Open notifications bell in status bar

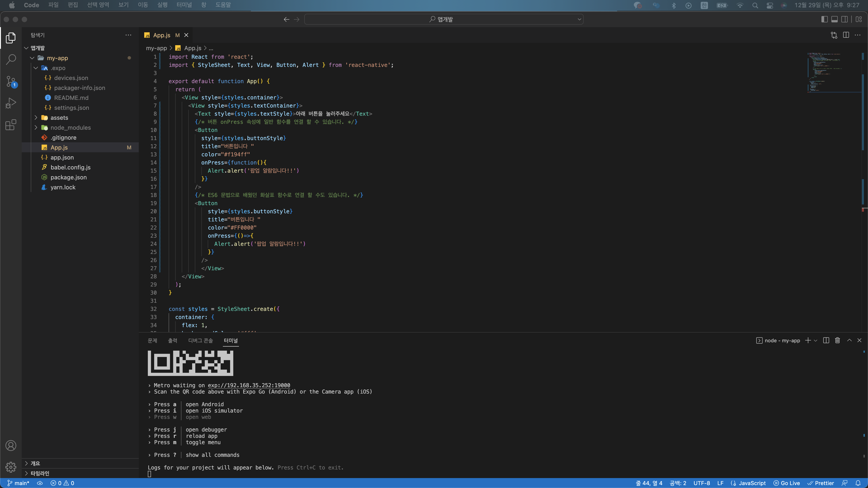(x=858, y=483)
